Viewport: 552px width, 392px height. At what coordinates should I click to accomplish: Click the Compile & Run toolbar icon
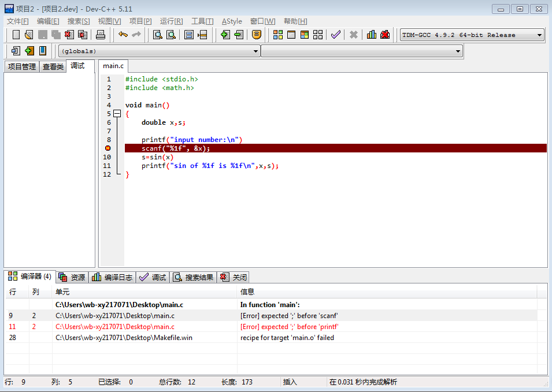pos(305,35)
